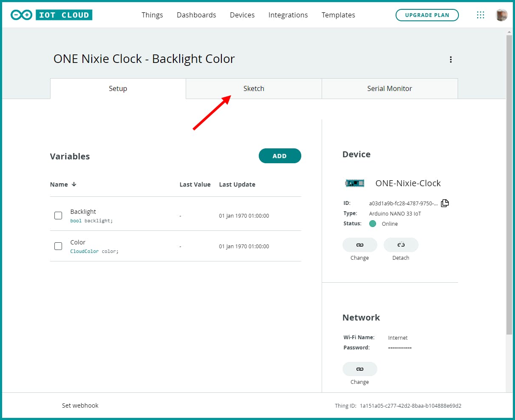Open the user profile avatar
Image resolution: width=515 pixels, height=420 pixels.
(501, 15)
